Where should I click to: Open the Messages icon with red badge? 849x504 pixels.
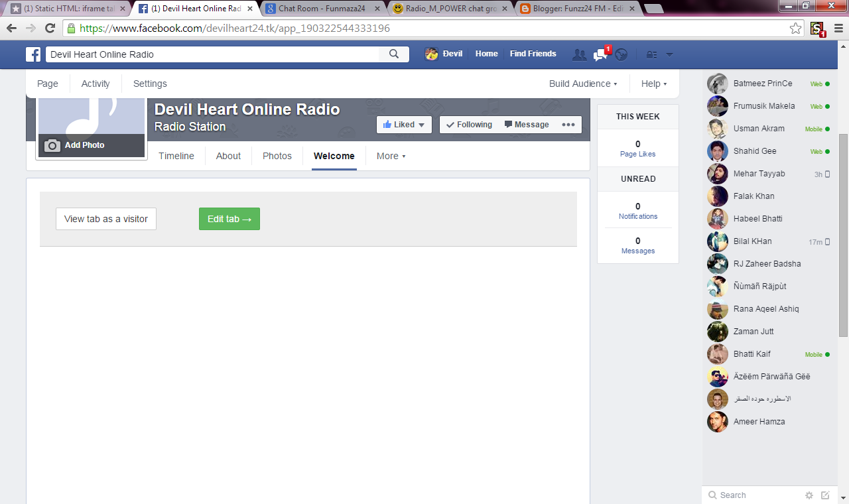[x=600, y=54]
